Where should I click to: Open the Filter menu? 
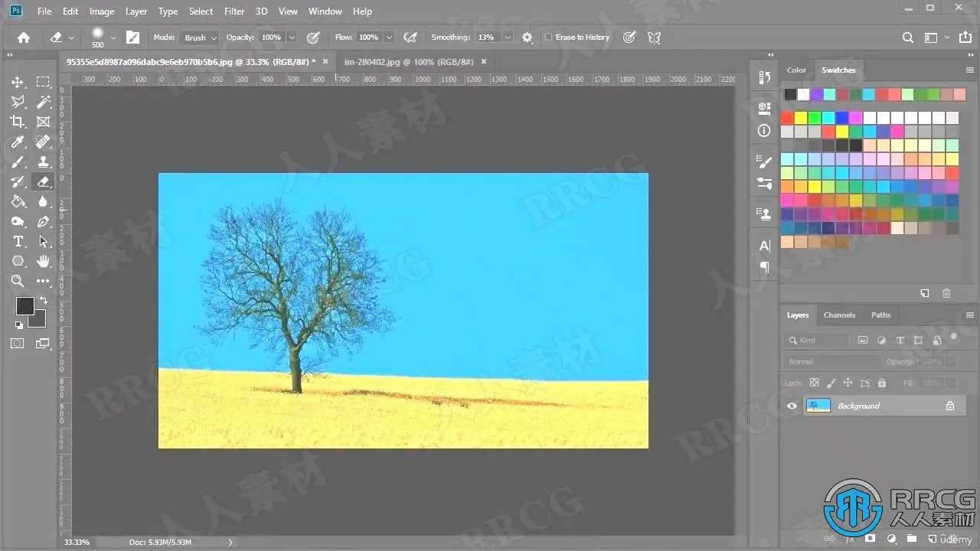coord(234,11)
